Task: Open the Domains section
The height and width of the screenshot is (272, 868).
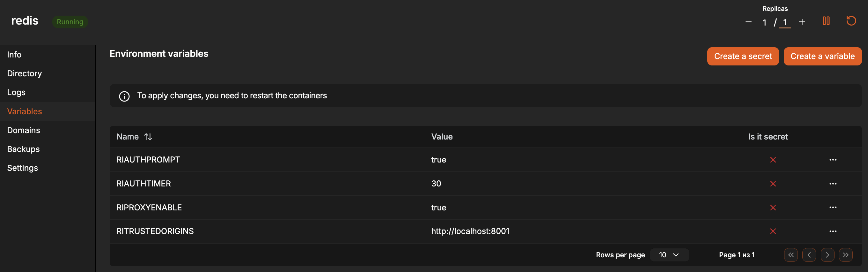Action: click(48, 130)
